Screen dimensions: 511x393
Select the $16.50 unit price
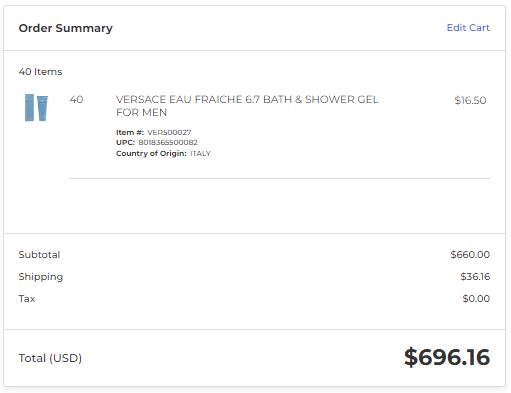click(470, 100)
